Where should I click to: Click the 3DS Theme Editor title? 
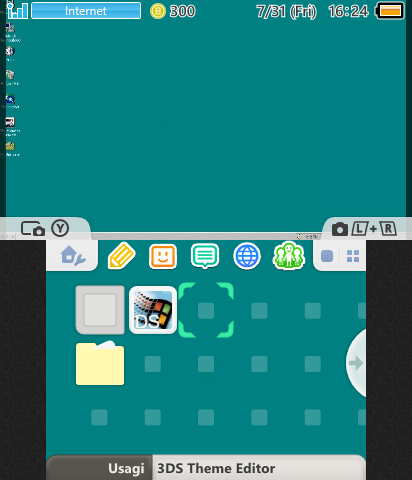pos(216,468)
